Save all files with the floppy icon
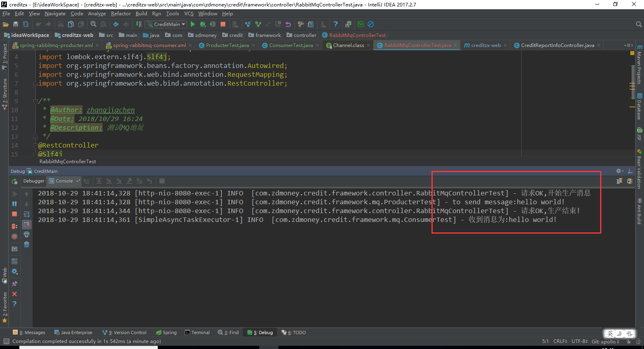This screenshot has height=349, width=644. click(x=16, y=25)
